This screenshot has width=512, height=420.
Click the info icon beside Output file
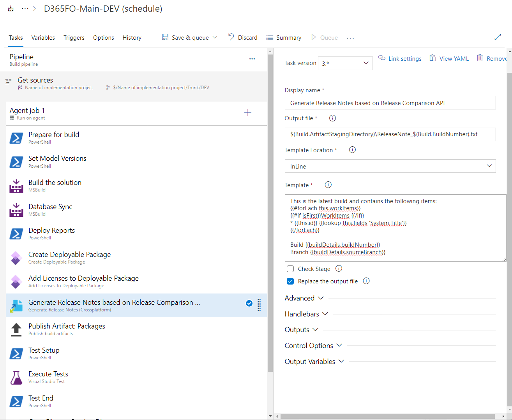332,118
